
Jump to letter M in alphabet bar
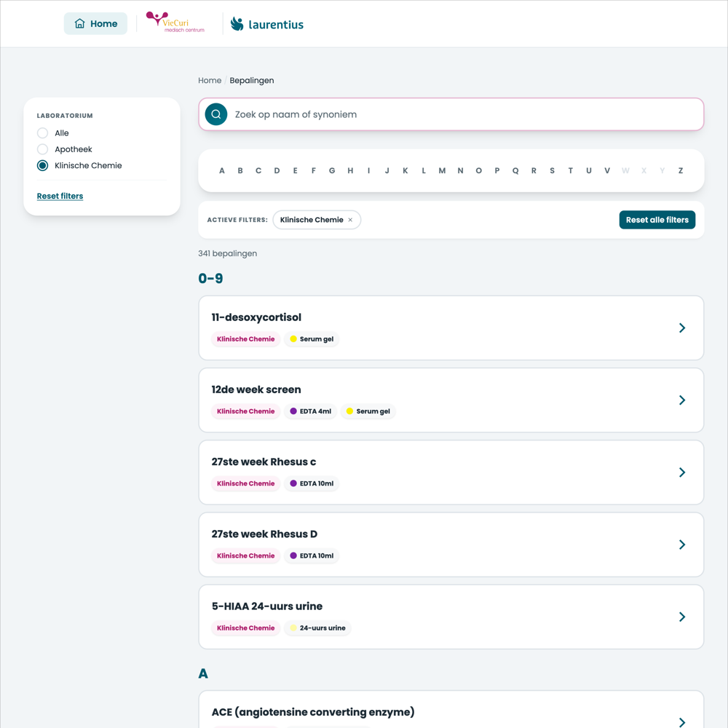(x=442, y=171)
